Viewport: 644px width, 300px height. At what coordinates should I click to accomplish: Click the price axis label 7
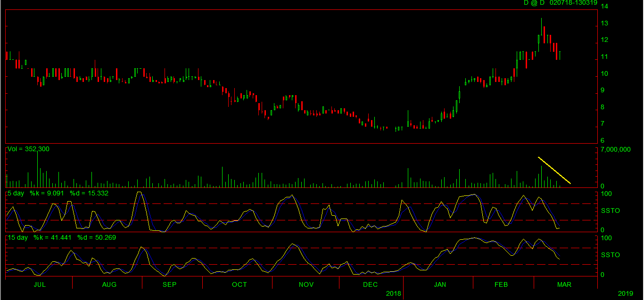click(x=603, y=124)
